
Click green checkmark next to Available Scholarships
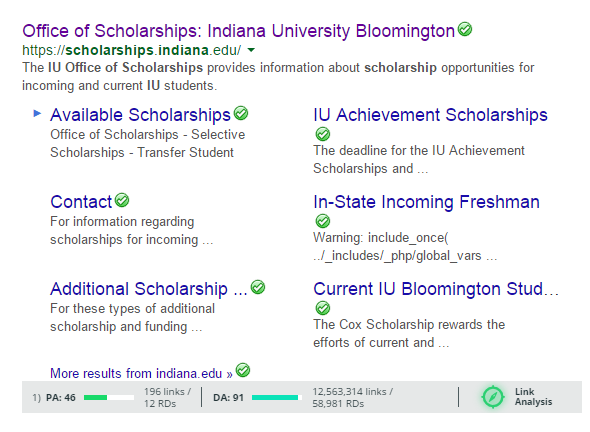point(241,113)
